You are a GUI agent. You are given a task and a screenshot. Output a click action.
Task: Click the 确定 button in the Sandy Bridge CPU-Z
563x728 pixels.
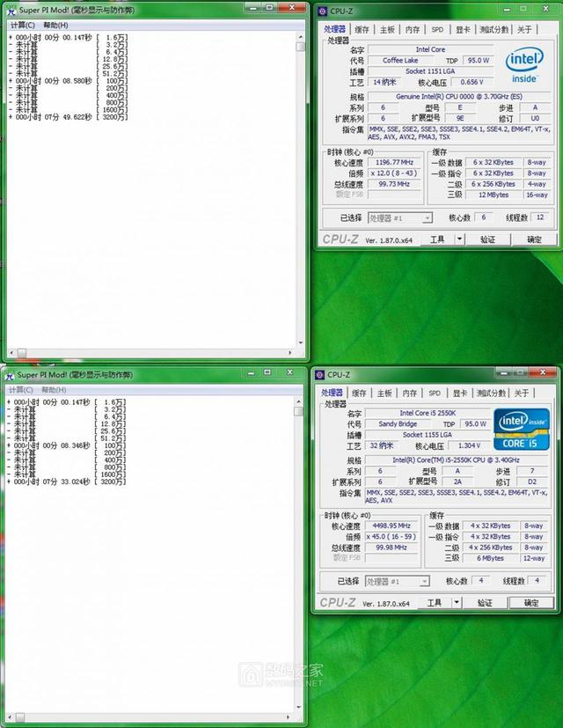(531, 603)
